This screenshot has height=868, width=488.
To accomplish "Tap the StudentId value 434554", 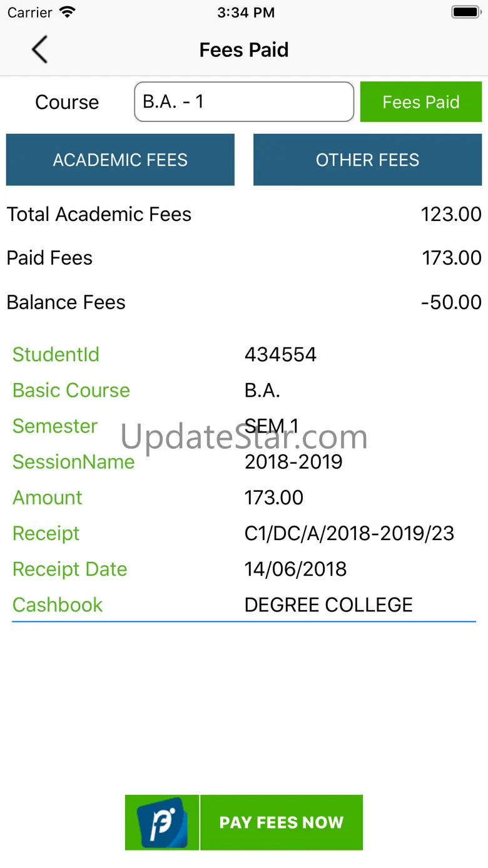I will coord(280,355).
